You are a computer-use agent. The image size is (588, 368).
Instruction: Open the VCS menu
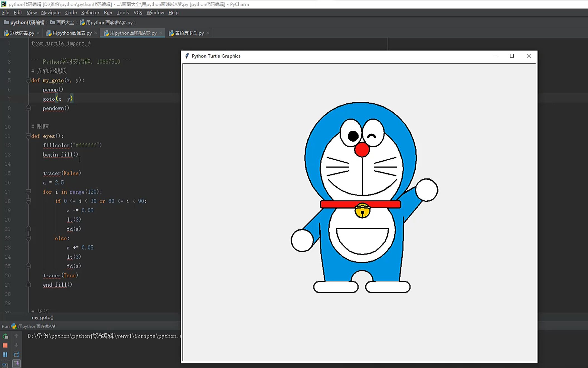pyautogui.click(x=138, y=13)
